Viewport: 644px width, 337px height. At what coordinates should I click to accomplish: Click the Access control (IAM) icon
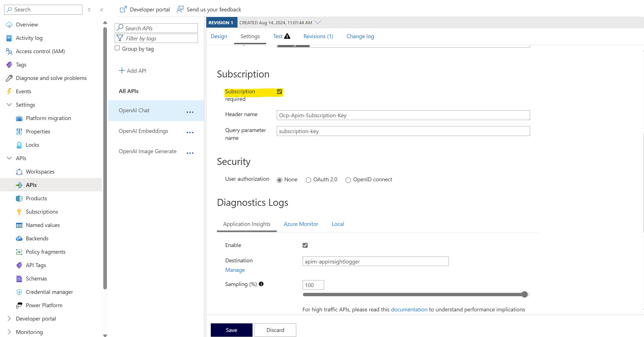[9, 51]
